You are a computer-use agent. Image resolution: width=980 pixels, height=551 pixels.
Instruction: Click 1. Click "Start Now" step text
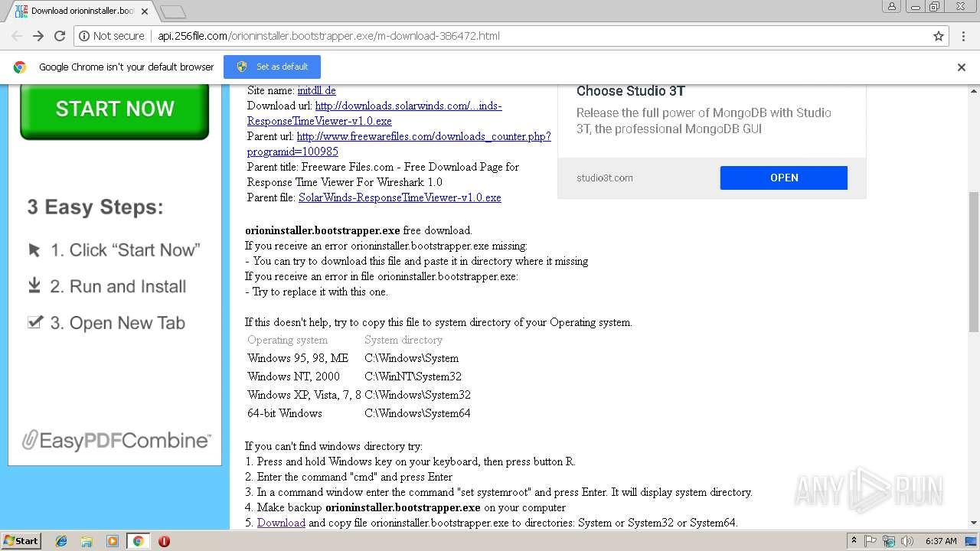(126, 250)
